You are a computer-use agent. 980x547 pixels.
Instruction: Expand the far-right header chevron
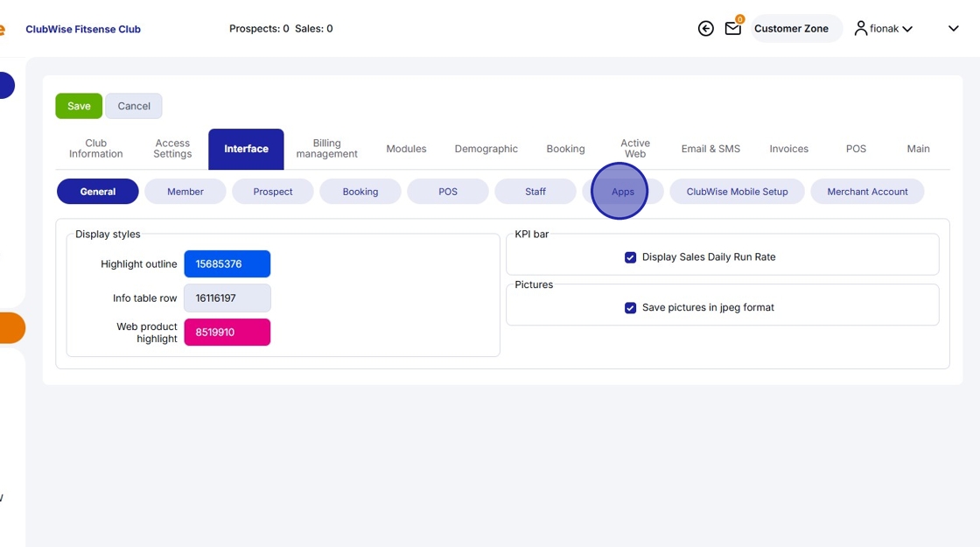click(x=953, y=29)
